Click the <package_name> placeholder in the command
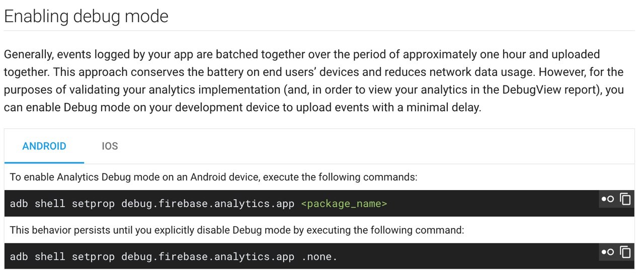The width and height of the screenshot is (644, 280). point(344,204)
